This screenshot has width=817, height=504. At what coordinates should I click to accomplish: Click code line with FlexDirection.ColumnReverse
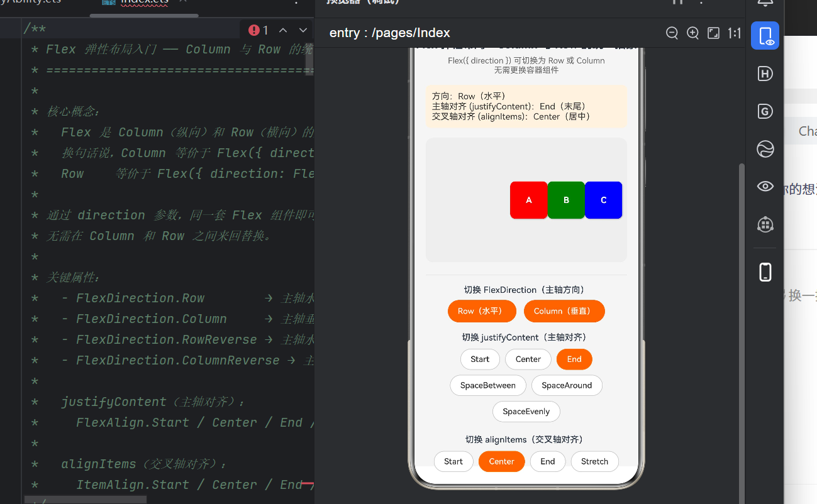pos(172,360)
